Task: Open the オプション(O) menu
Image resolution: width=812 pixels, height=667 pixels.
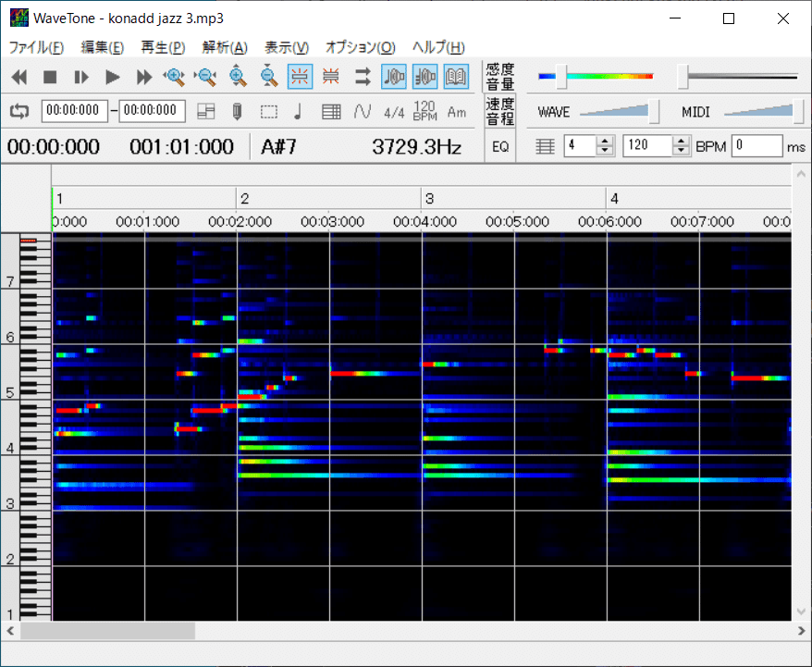Action: point(360,48)
